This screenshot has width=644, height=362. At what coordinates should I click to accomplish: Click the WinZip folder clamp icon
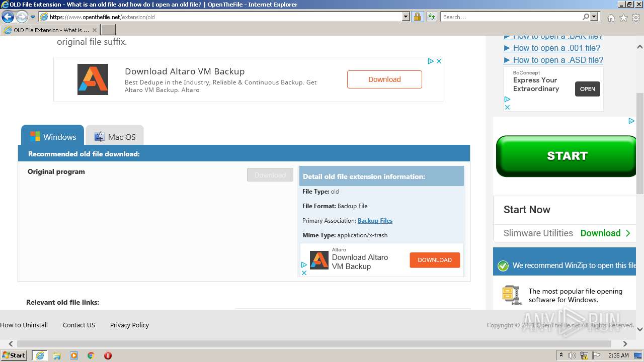pos(511,295)
